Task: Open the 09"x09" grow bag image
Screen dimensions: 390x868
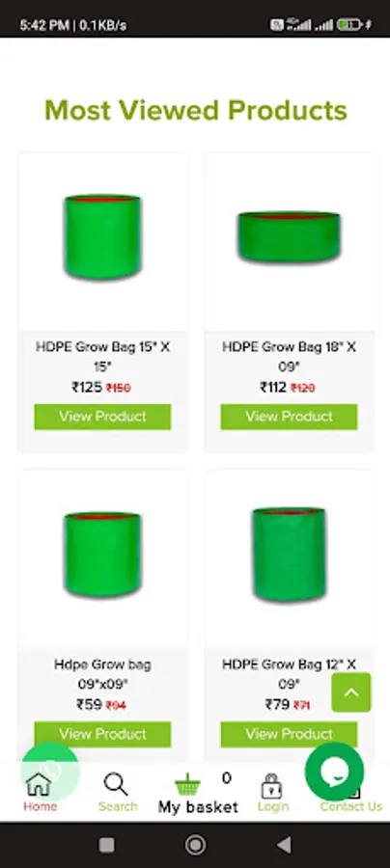Action: click(x=102, y=555)
